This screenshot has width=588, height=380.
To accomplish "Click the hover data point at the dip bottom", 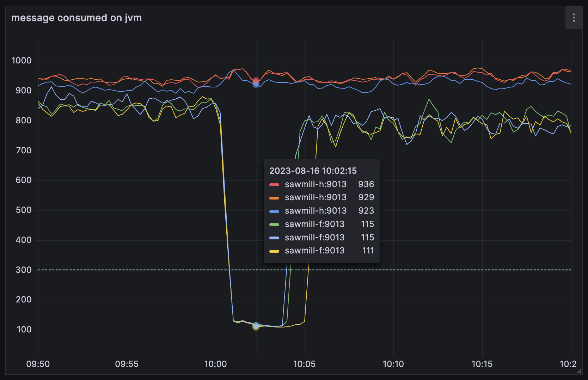I will click(256, 326).
